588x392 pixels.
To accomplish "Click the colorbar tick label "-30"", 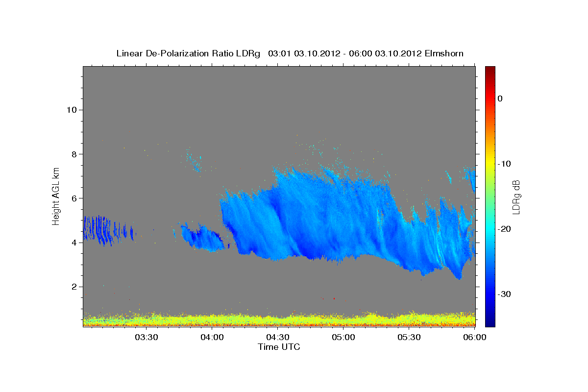I will [x=505, y=294].
